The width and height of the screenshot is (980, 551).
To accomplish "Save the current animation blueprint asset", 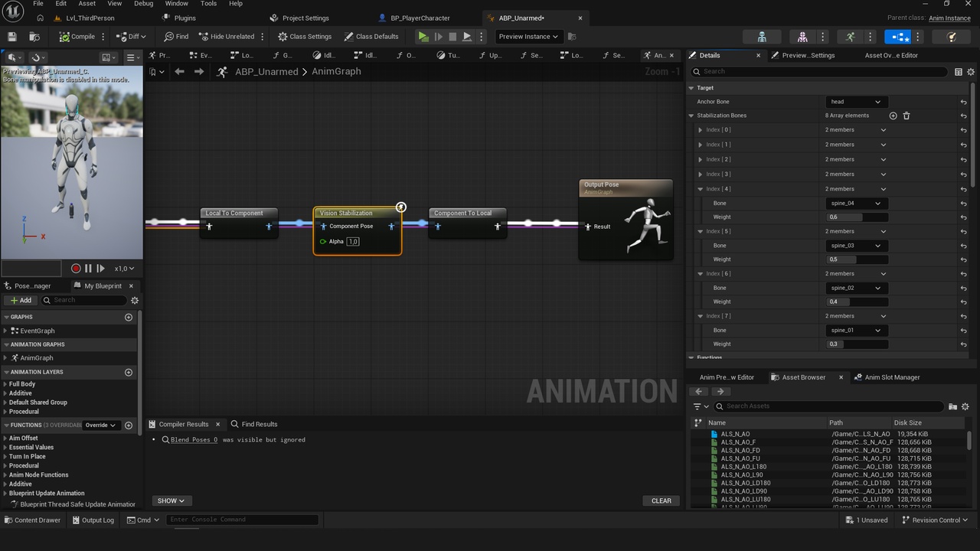I will 11,36.
